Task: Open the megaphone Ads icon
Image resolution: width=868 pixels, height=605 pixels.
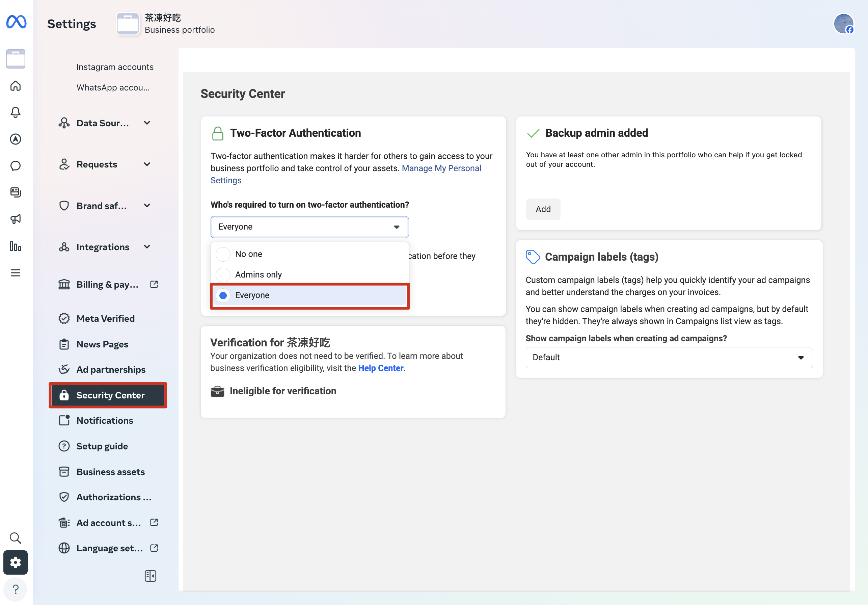Action: (16, 219)
